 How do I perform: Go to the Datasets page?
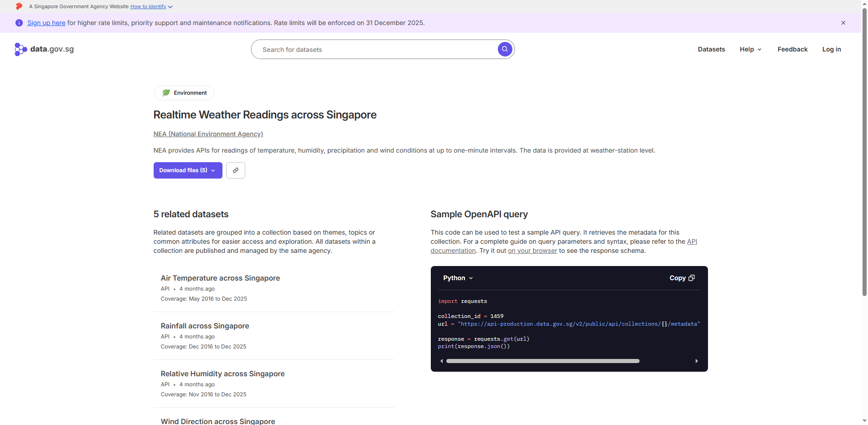[711, 49]
